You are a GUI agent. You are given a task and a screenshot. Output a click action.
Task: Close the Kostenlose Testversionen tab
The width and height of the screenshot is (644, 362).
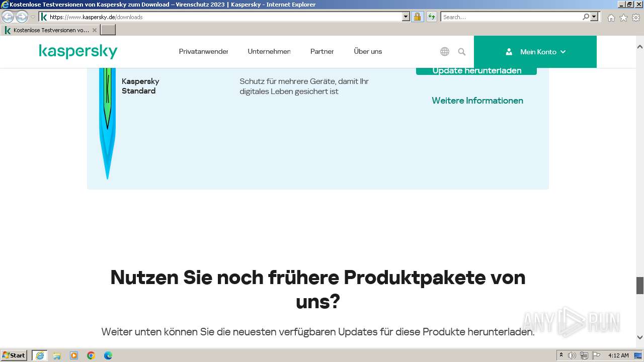[x=94, y=30]
